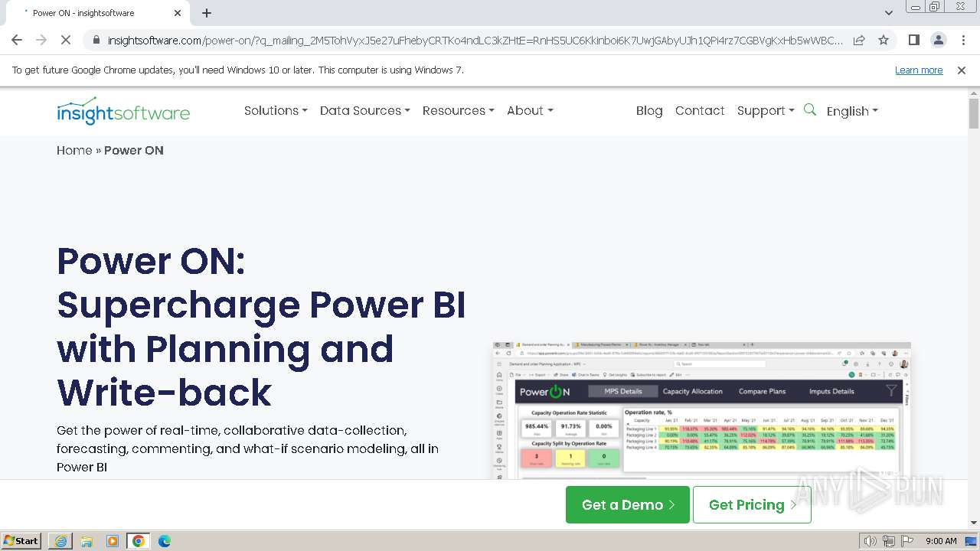This screenshot has height=551, width=980.
Task: Dismiss the Chrome update notification bar
Action: tap(962, 70)
